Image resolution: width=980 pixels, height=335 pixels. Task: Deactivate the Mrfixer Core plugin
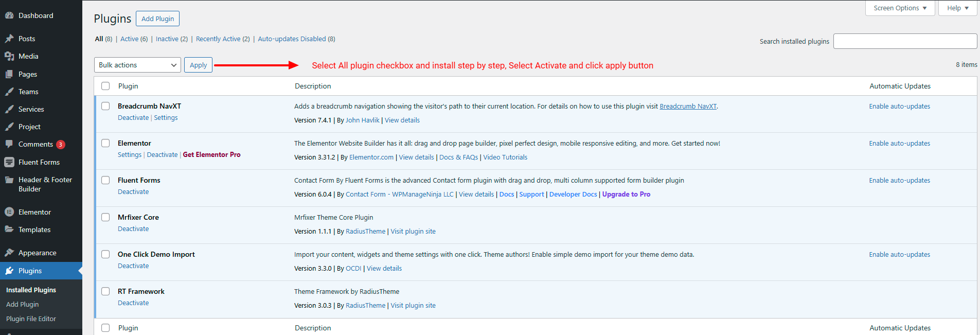pyautogui.click(x=133, y=228)
